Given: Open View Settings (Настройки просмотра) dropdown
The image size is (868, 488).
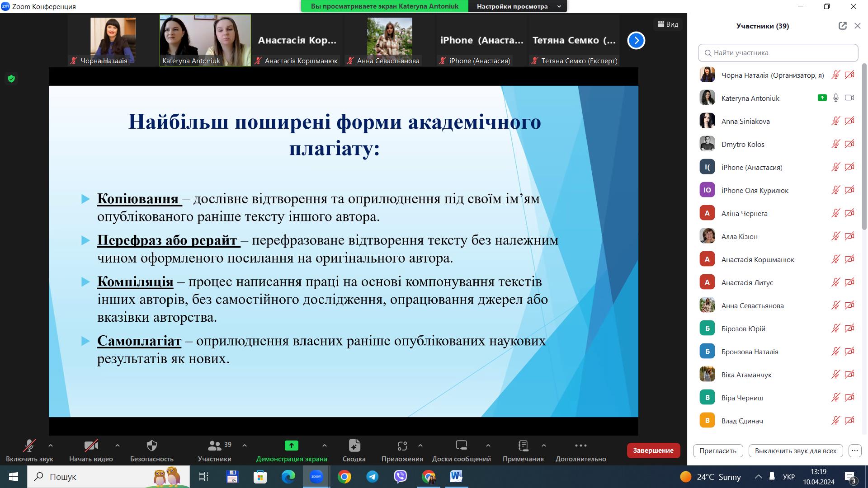Looking at the screenshot, I should coord(518,6).
